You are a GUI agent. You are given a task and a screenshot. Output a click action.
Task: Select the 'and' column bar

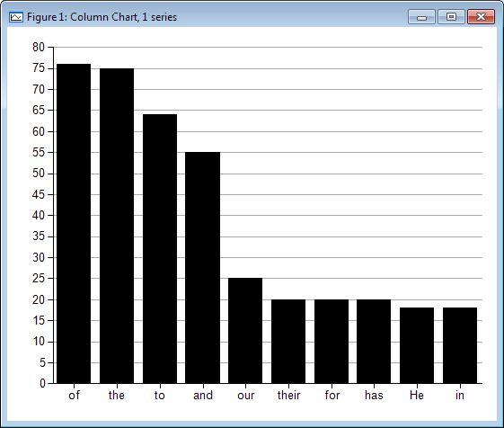coord(203,268)
